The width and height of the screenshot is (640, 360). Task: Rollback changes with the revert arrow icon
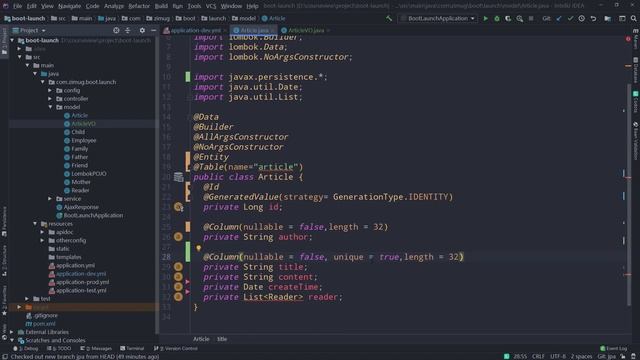[593, 18]
